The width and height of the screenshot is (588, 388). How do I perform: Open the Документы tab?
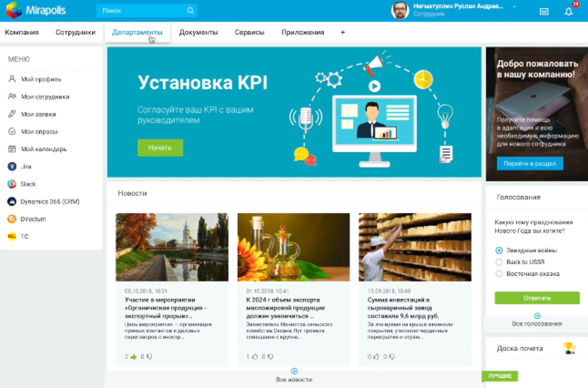[199, 32]
